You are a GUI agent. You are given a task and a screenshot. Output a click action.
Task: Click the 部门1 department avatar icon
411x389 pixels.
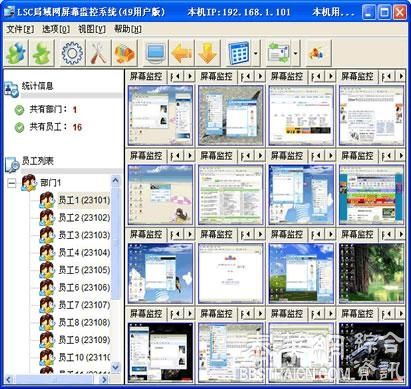29,183
